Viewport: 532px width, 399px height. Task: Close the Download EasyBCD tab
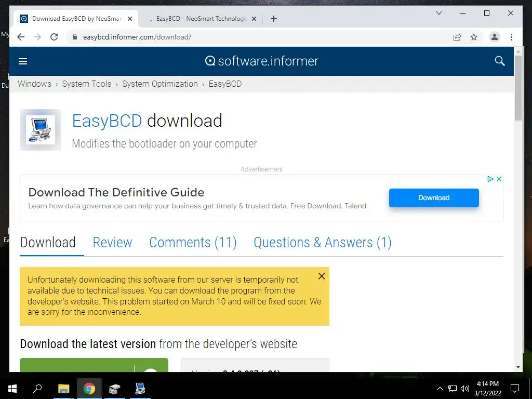pyautogui.click(x=130, y=19)
